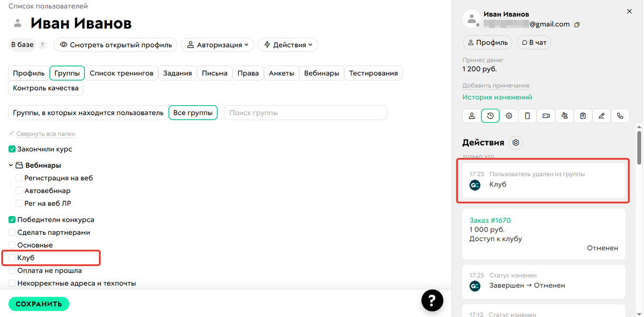Click the phone call icon in the side panel
This screenshot has height=317, width=644.
[x=620, y=116]
